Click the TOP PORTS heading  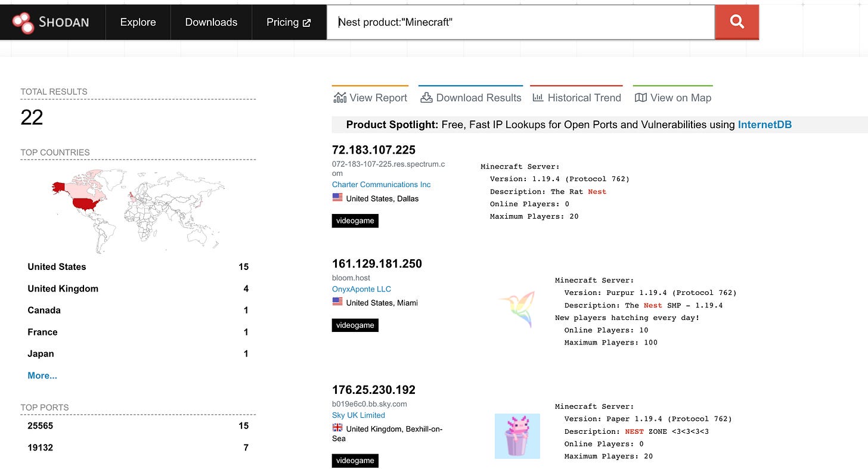pos(45,408)
